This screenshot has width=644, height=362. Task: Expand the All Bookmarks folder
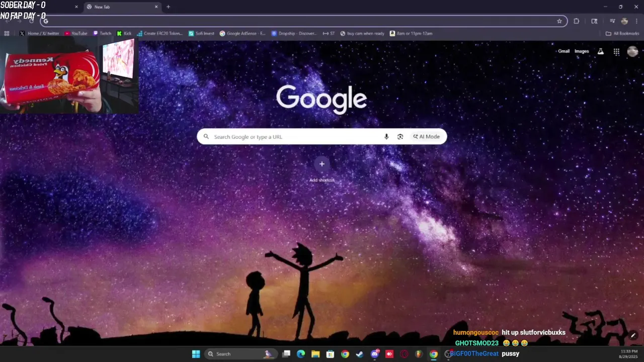tap(622, 33)
